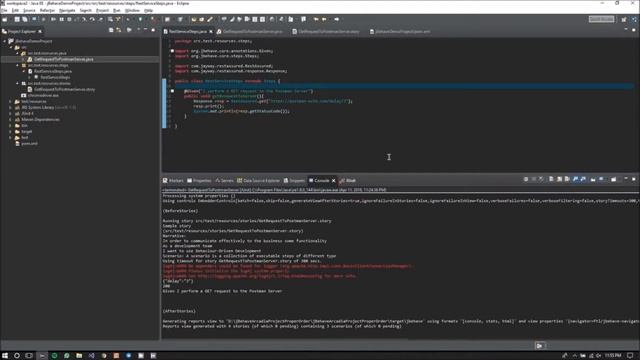Toggle show console when standard error changes
Image resolution: width=640 pixels, height=360 pixels.
click(583, 179)
